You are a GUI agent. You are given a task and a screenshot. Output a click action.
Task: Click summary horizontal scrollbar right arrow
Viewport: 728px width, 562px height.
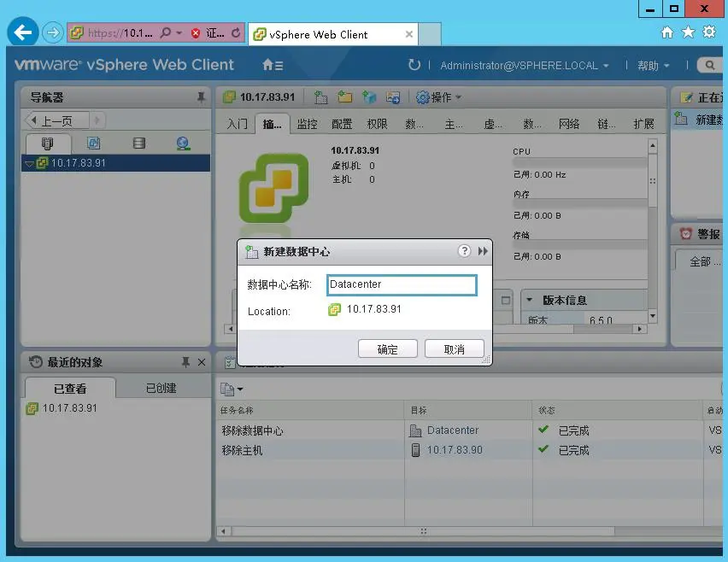click(x=640, y=329)
